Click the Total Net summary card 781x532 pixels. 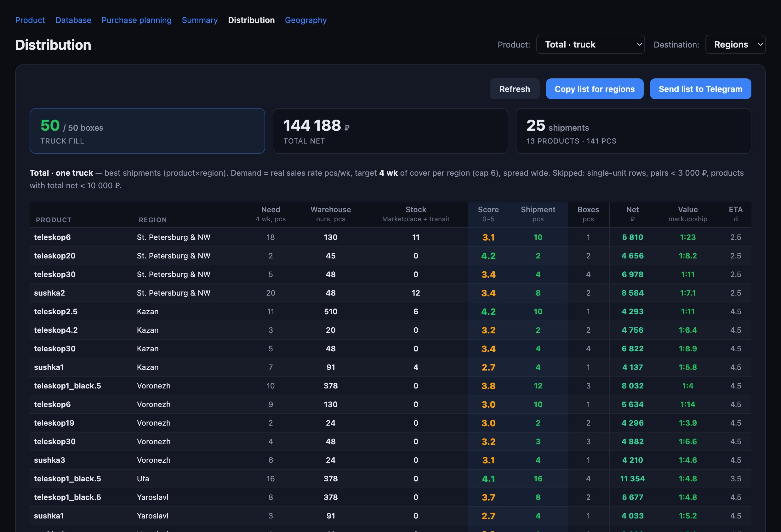click(x=390, y=131)
